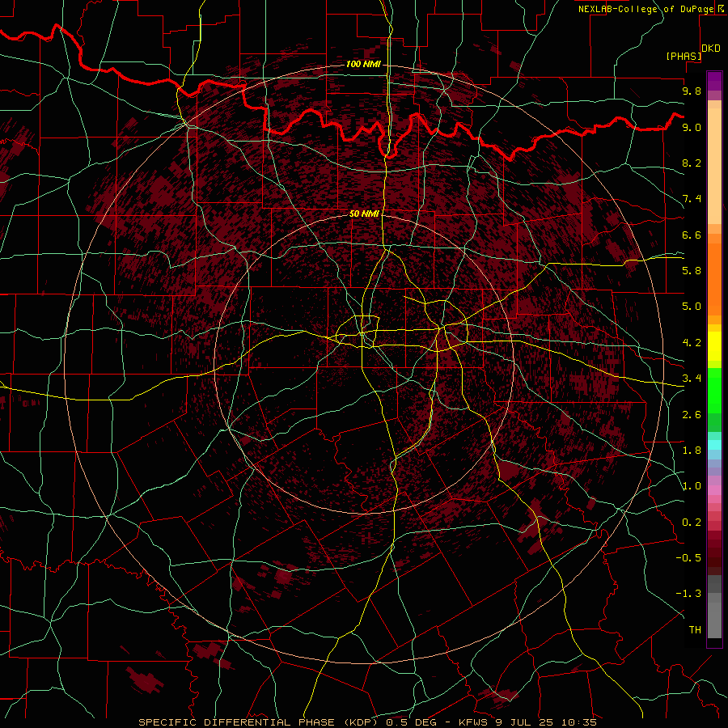
Task: Click the NEXLAB-College of DuPage credit text
Action: pos(647,9)
